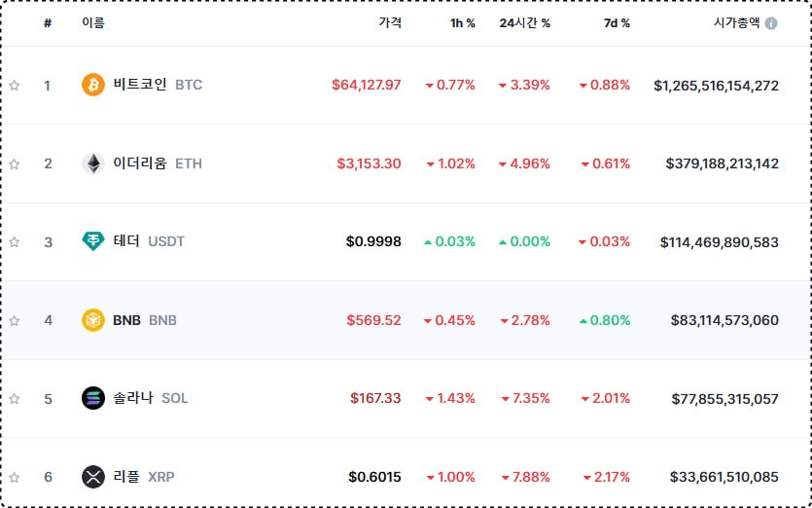The height and width of the screenshot is (508, 812).
Task: Toggle the watchlist star for 테더
Action: [15, 242]
